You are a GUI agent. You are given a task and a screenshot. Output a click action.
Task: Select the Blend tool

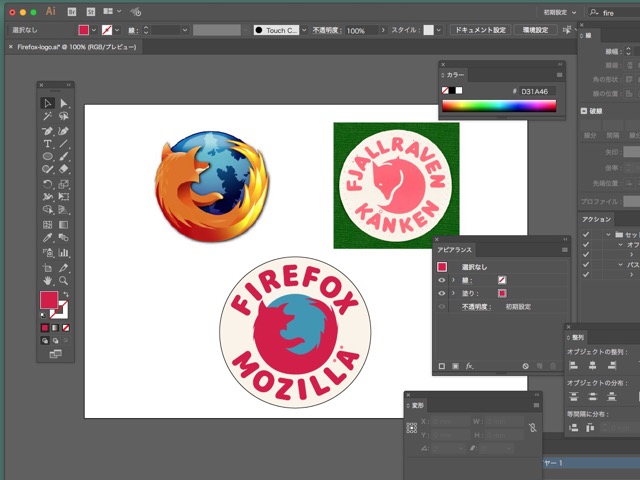[x=63, y=237]
